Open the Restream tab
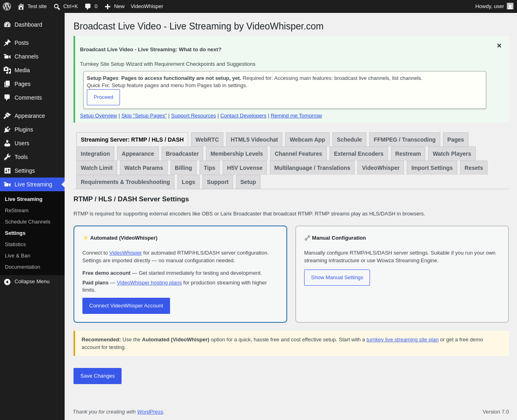 408,154
